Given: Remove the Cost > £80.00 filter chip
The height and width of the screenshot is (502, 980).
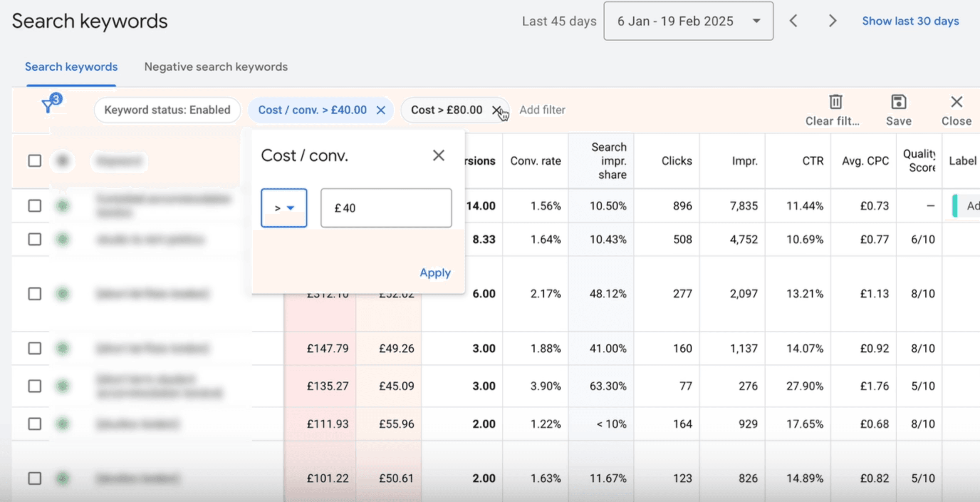Looking at the screenshot, I should click(x=497, y=110).
